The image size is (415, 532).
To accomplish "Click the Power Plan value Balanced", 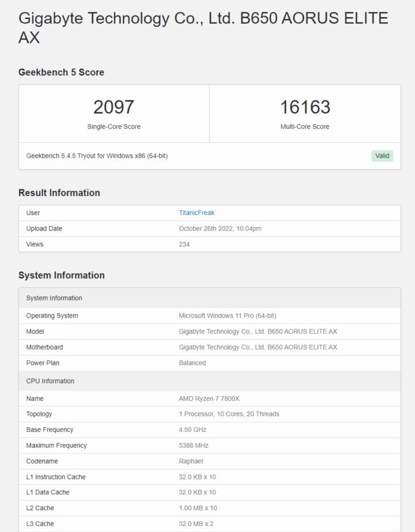I will pos(192,363).
